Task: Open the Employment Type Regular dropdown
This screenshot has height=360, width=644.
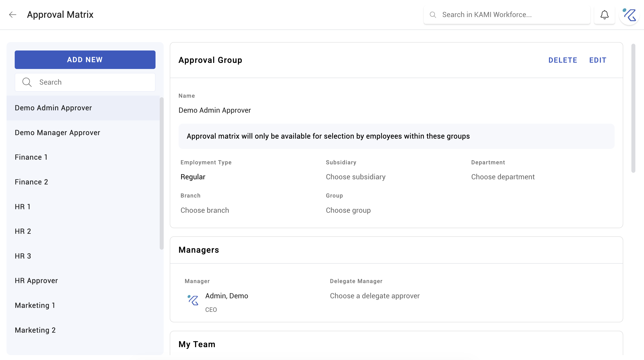Action: point(193,177)
